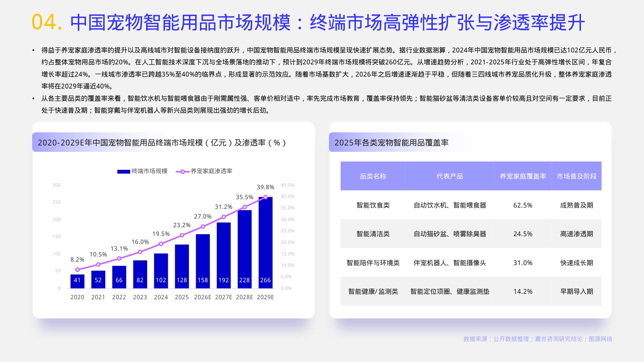The image size is (644, 362).
Task: Click the 品类名称 column header
Action: (x=373, y=176)
